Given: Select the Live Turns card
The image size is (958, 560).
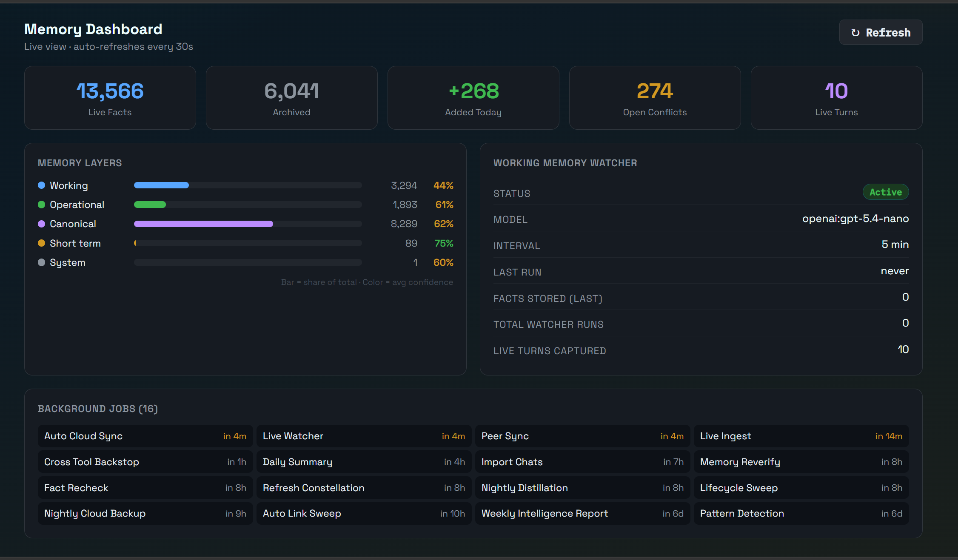Looking at the screenshot, I should pos(836,98).
